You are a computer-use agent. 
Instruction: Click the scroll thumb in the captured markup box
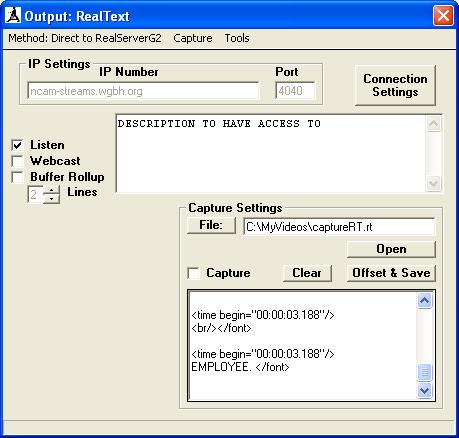click(x=424, y=372)
